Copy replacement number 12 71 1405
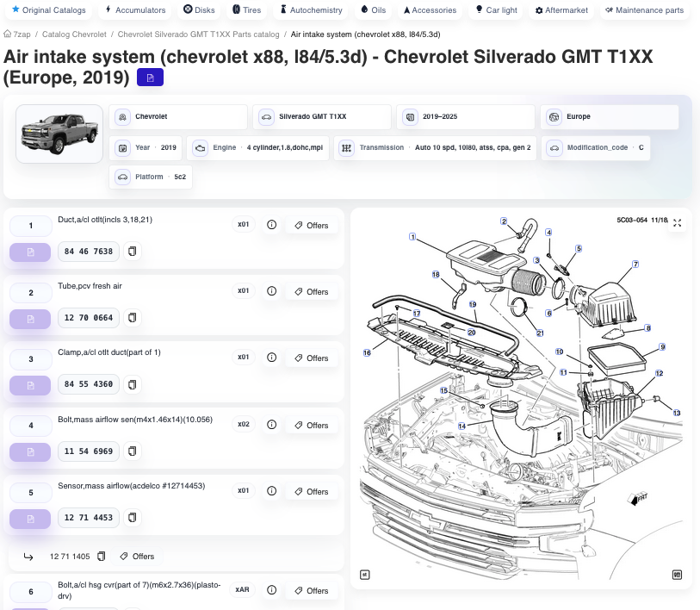 [x=102, y=557]
